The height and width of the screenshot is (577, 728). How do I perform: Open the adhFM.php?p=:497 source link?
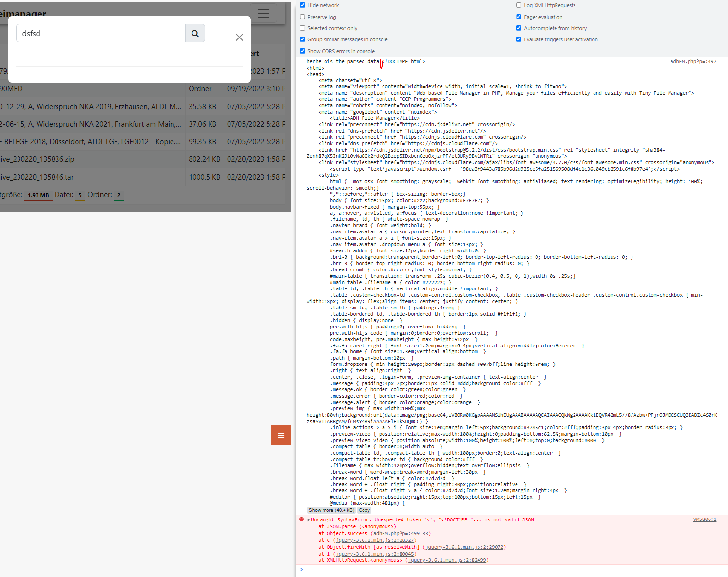pyautogui.click(x=693, y=61)
